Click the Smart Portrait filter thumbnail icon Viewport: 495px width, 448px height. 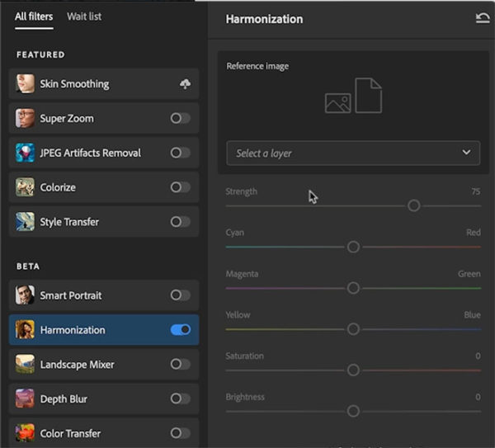click(x=26, y=295)
